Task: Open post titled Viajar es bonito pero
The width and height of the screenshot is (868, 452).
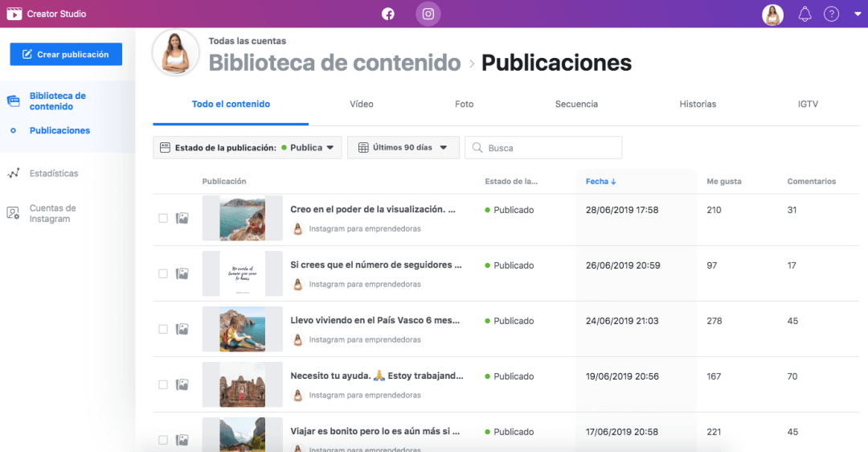Action: pos(375,431)
